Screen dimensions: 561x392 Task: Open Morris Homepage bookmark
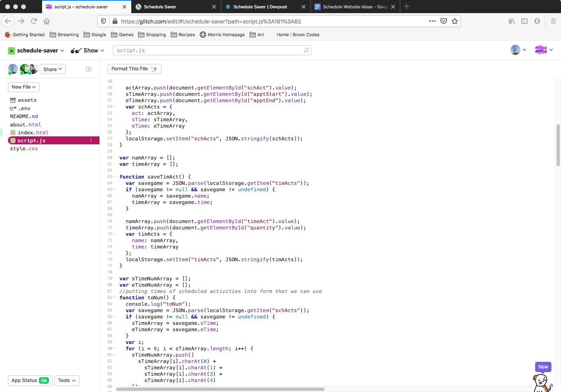[222, 35]
